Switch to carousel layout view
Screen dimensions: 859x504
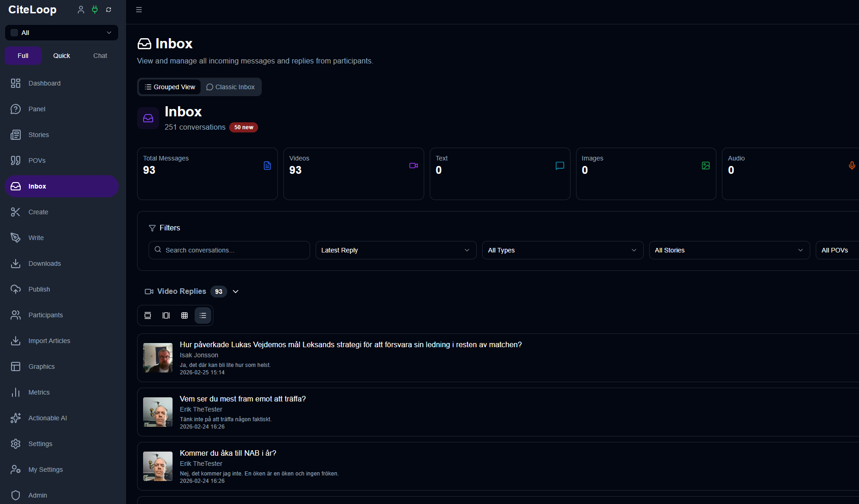tap(166, 315)
